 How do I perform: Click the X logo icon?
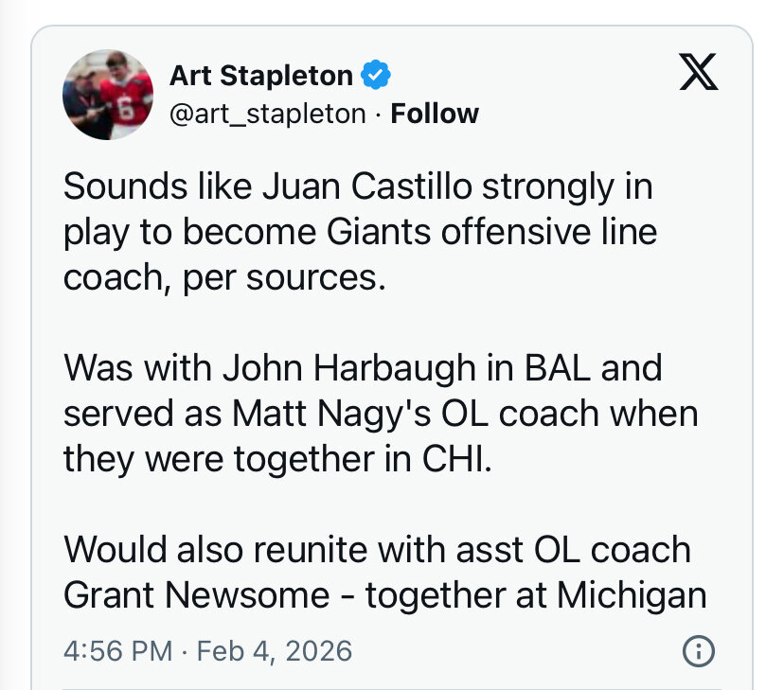[x=699, y=74]
